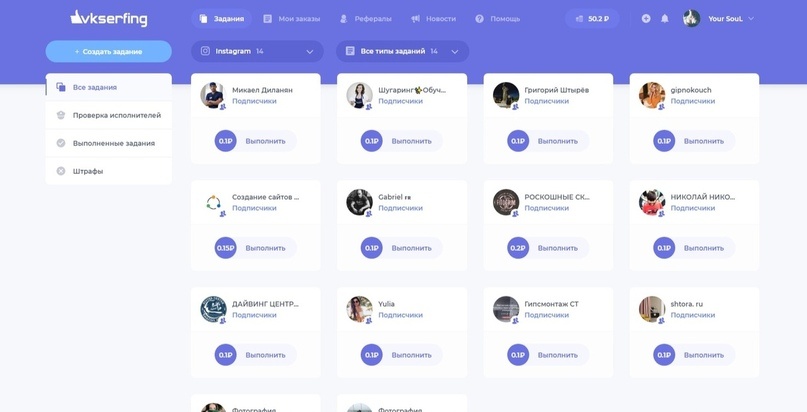This screenshot has height=412, width=807.
Task: Click the Помощь question mark icon
Action: (x=479, y=19)
